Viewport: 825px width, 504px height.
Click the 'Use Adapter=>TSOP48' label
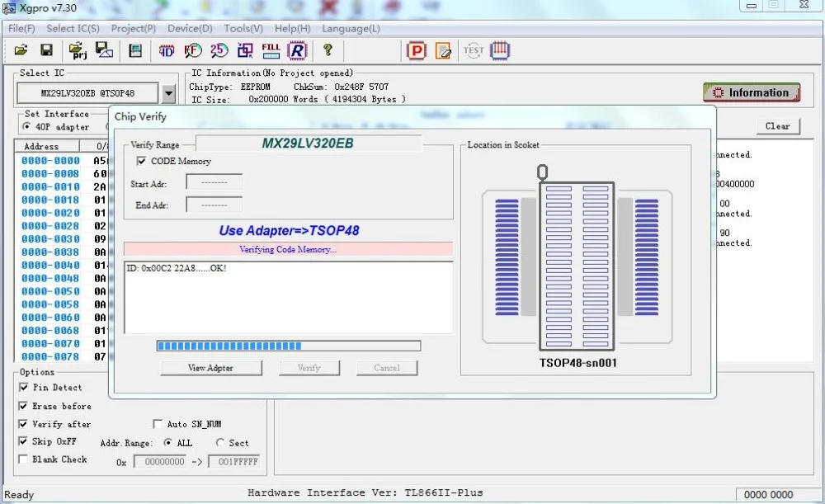289,230
